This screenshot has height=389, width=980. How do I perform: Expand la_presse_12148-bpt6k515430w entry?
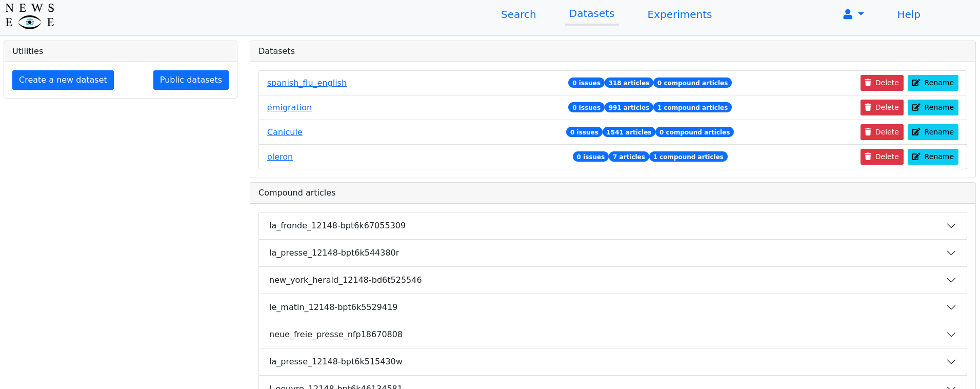pyautogui.click(x=613, y=362)
